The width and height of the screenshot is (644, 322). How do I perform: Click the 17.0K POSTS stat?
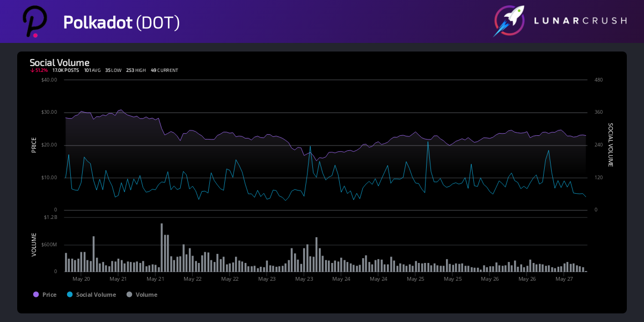[65, 70]
